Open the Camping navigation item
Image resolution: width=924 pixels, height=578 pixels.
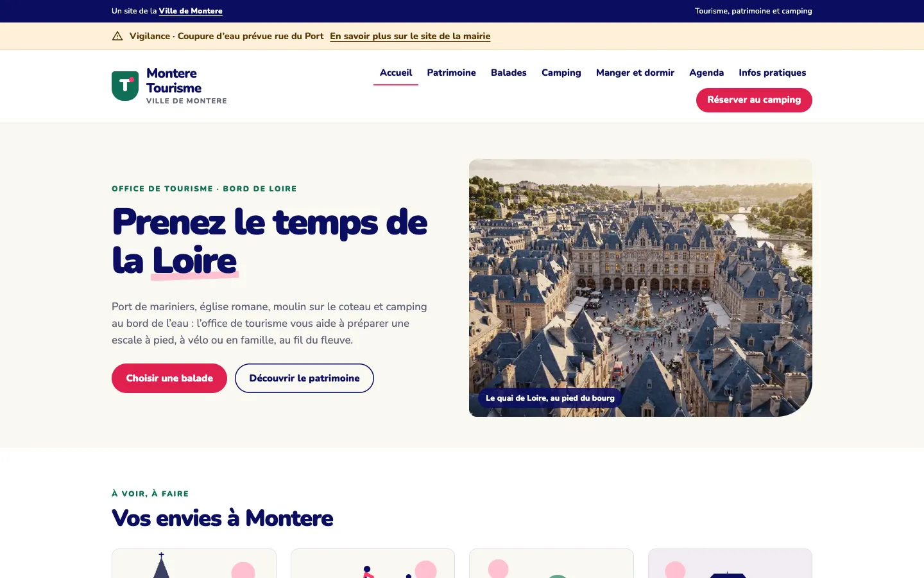pyautogui.click(x=561, y=73)
